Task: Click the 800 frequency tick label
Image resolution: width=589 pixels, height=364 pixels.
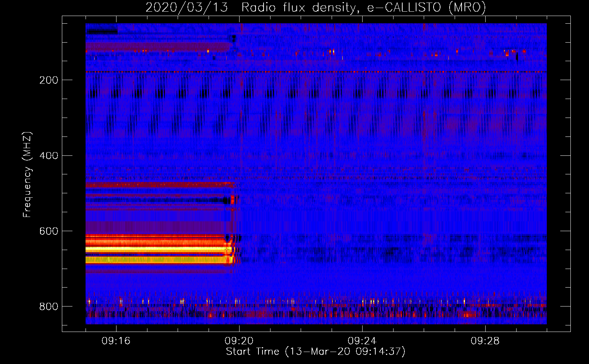Action: tap(49, 306)
